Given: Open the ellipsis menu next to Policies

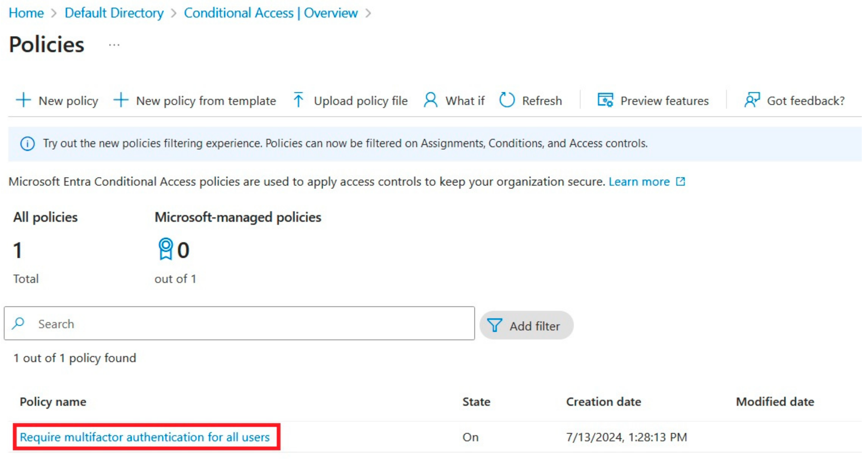Looking at the screenshot, I should (x=114, y=45).
